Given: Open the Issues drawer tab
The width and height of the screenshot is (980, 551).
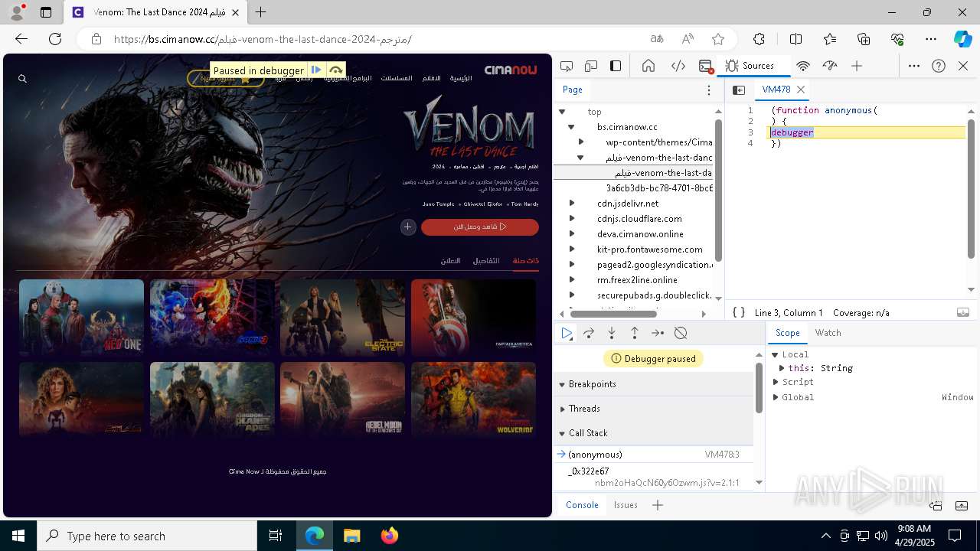Looking at the screenshot, I should pos(626,505).
